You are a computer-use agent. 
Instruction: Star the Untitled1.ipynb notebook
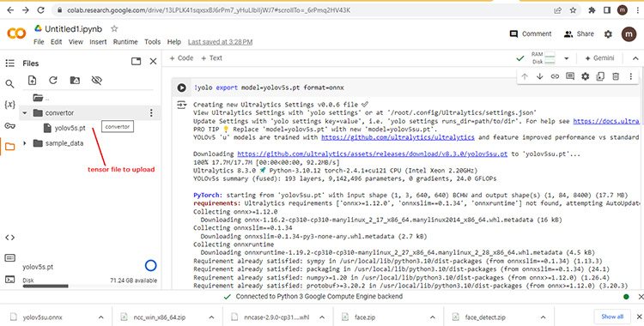[x=114, y=29]
